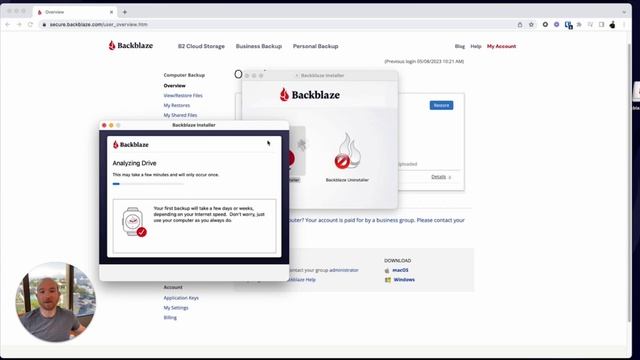The width and height of the screenshot is (640, 360).
Task: Click the Windows icon beside the Windows download
Action: (x=388, y=280)
